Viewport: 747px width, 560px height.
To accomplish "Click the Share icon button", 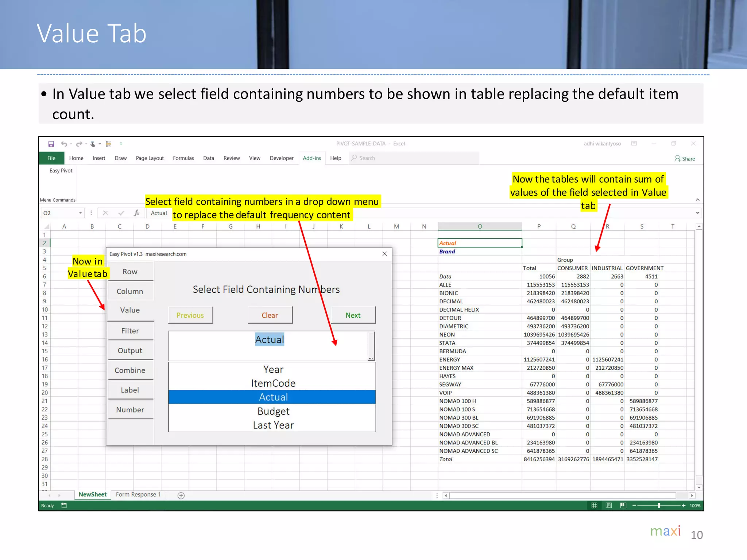I will (685, 159).
